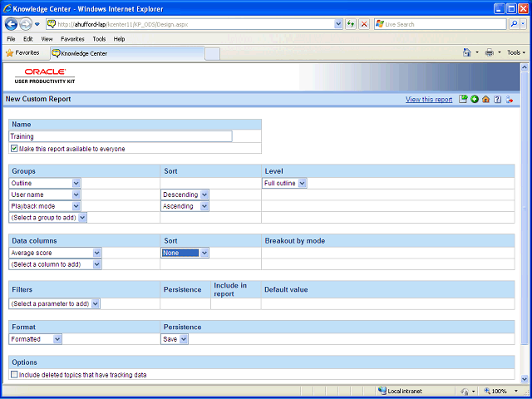
Task: Open Select a parameter to add dropdown
Action: [x=54, y=303]
